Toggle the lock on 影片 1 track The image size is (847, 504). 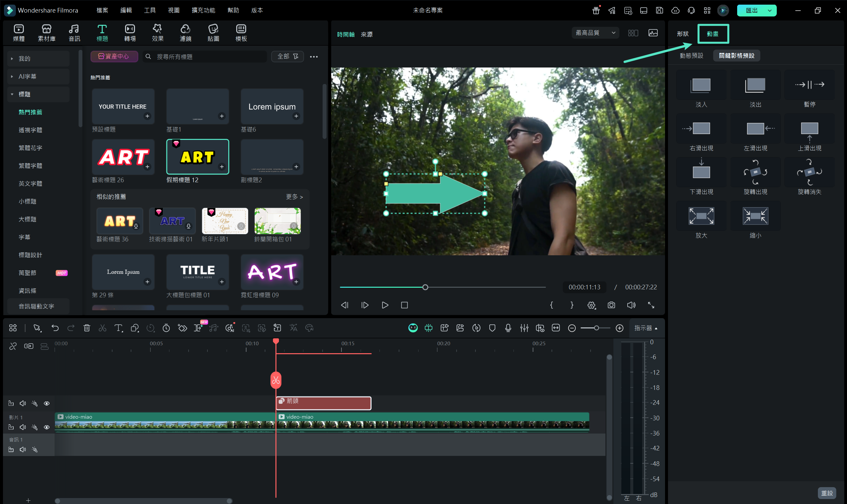pyautogui.click(x=11, y=427)
